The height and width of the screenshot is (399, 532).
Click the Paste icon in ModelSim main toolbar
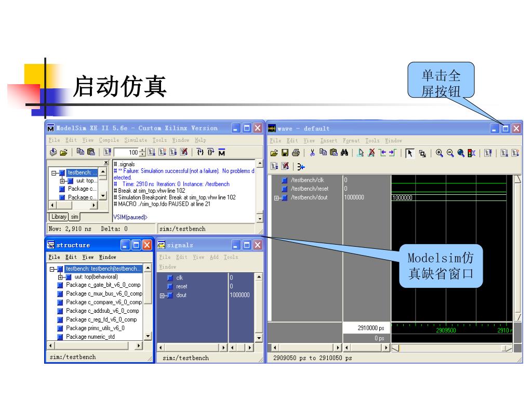tap(91, 152)
